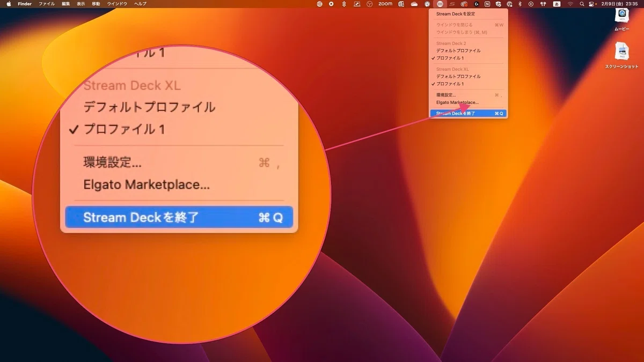Choose Stream Deckを終了 to quit
The height and width of the screenshot is (362, 644).
pyautogui.click(x=468, y=113)
